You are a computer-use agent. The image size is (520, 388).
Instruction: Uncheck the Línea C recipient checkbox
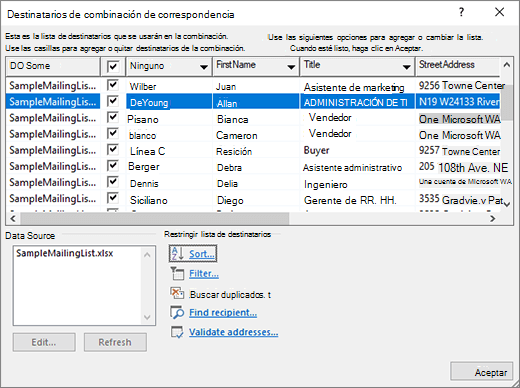coord(113,149)
